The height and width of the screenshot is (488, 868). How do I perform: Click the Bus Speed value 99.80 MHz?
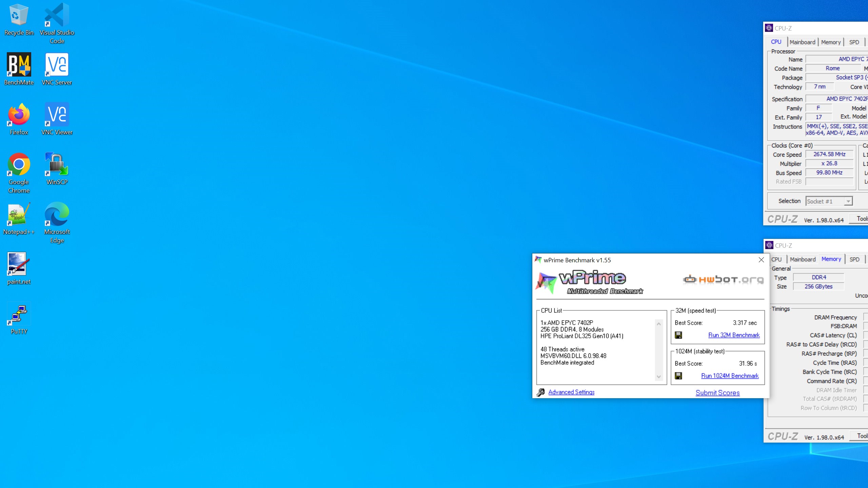[x=829, y=172]
